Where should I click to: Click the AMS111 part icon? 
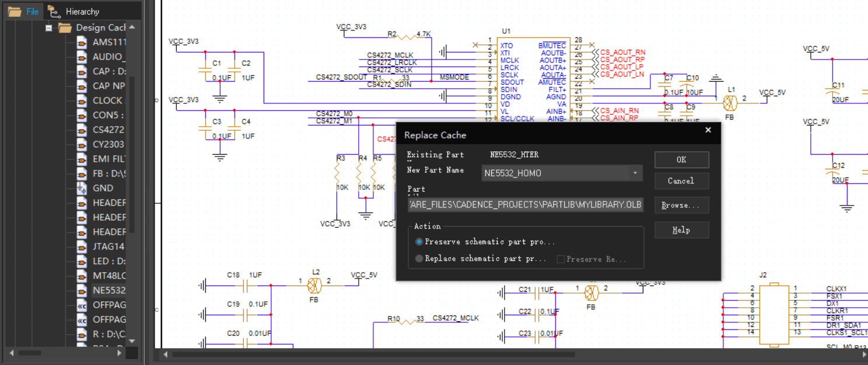click(82, 42)
